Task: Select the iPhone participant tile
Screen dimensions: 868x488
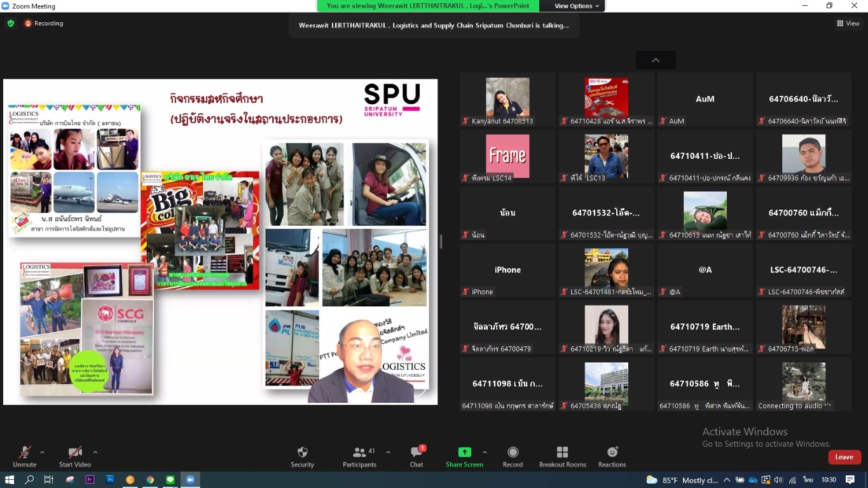Action: (x=507, y=270)
